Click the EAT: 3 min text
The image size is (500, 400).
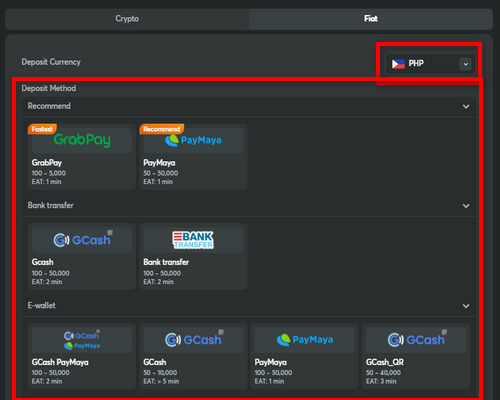[381, 381]
